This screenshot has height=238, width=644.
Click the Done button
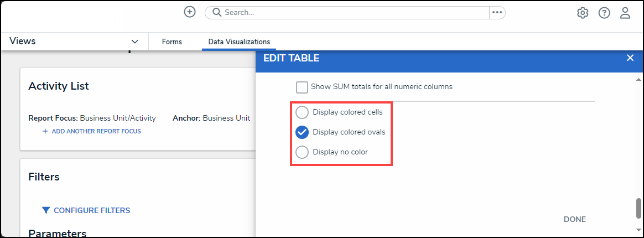coord(574,219)
